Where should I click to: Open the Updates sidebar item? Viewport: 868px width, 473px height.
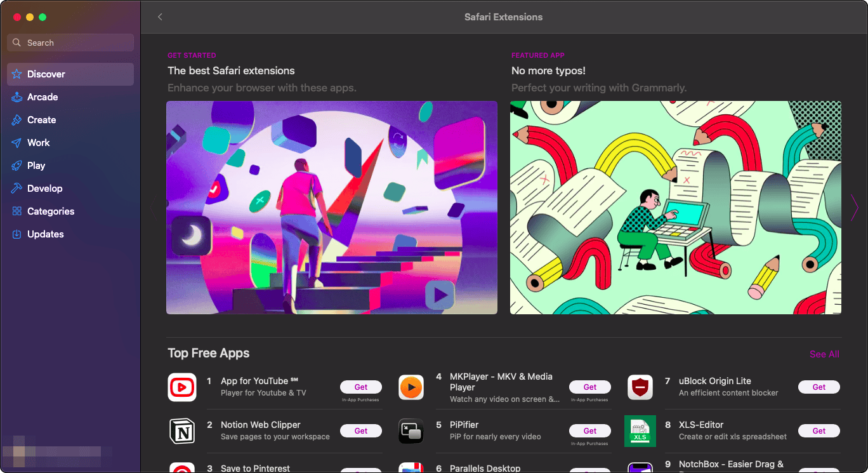46,234
